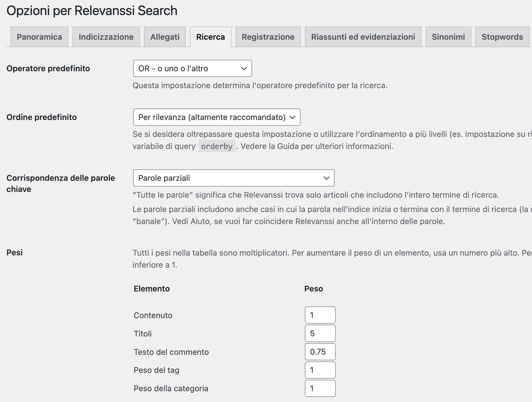This screenshot has height=402, width=532.
Task: Open the Registrazione tab
Action: [x=268, y=37]
